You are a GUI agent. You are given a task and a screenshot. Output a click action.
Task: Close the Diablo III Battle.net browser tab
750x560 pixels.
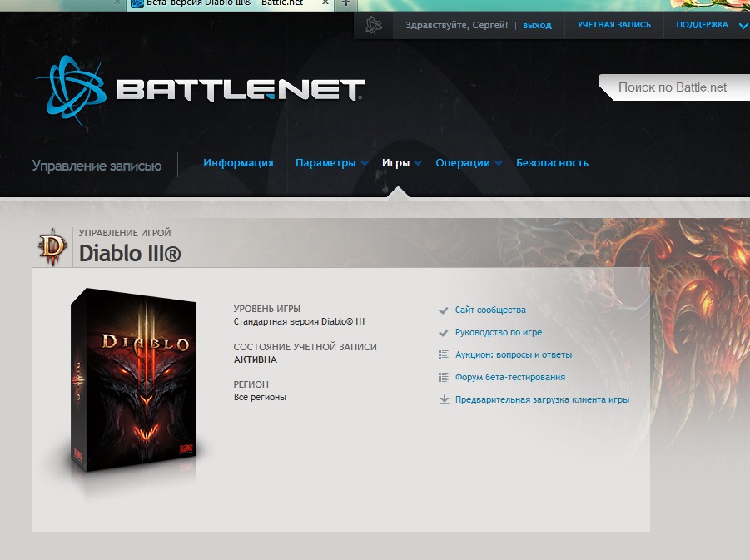point(325,2)
